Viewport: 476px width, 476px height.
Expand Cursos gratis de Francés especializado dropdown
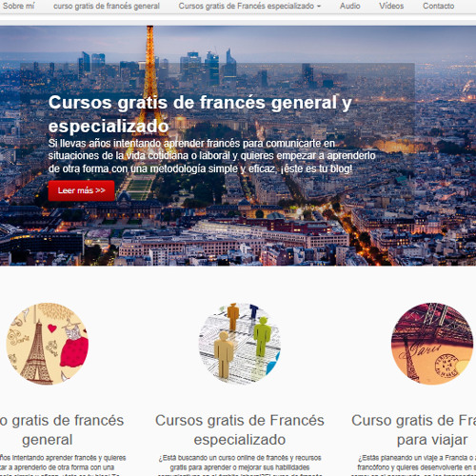(249, 6)
